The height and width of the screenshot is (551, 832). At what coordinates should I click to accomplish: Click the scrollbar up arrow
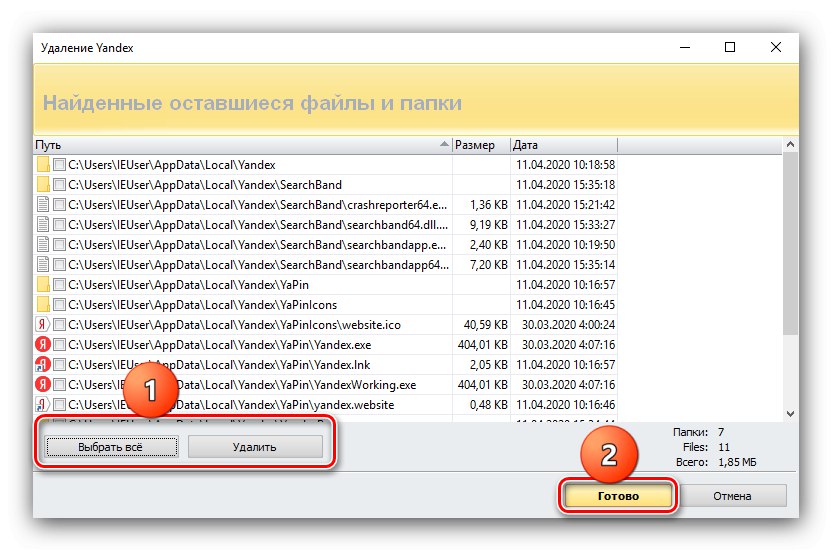(790, 144)
